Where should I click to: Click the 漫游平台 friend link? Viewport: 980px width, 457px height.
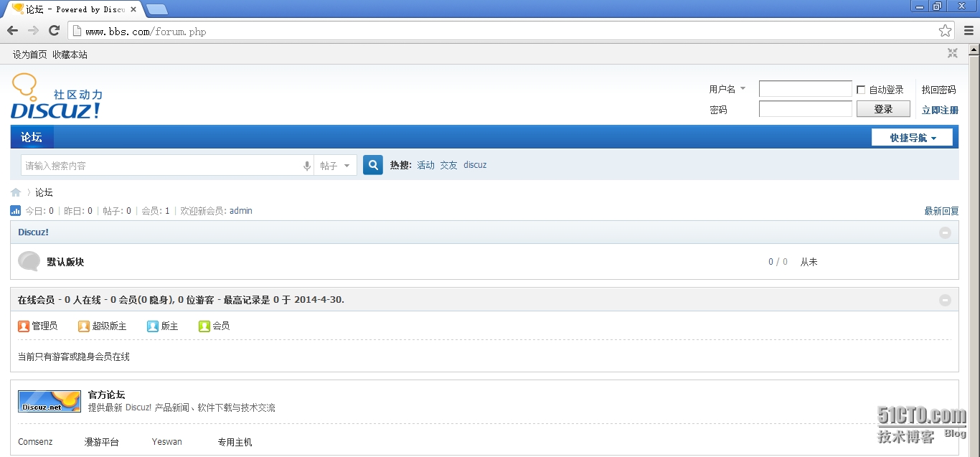(x=102, y=442)
